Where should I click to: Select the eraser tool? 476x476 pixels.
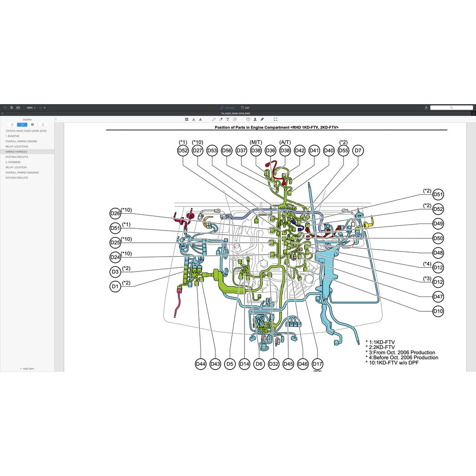[221, 119]
